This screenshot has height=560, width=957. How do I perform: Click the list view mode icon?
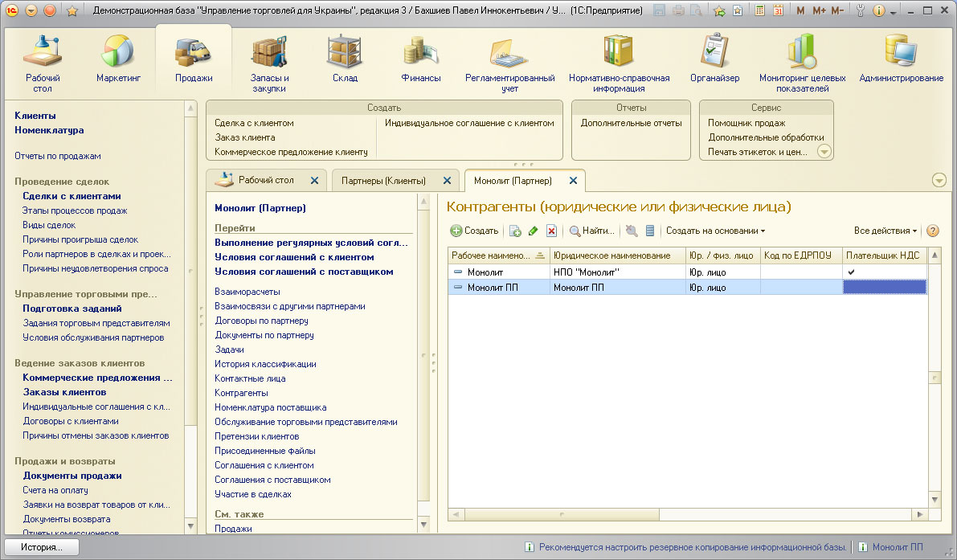point(650,231)
